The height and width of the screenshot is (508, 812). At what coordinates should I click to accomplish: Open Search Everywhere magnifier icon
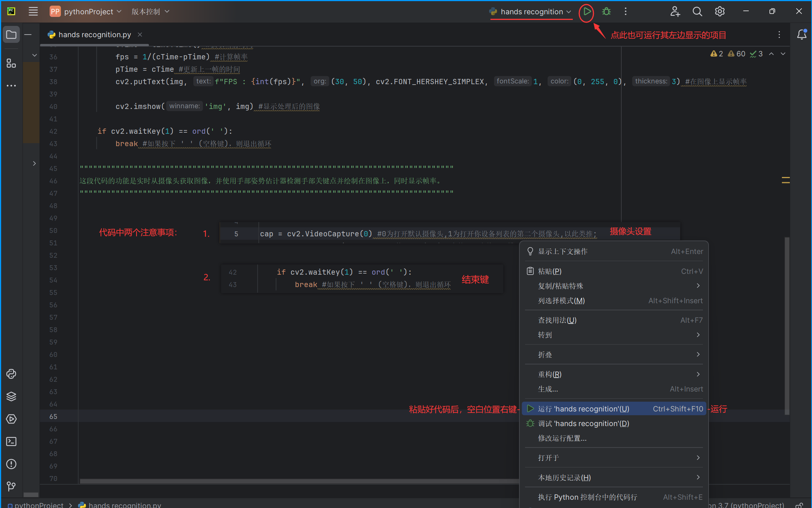click(x=697, y=12)
